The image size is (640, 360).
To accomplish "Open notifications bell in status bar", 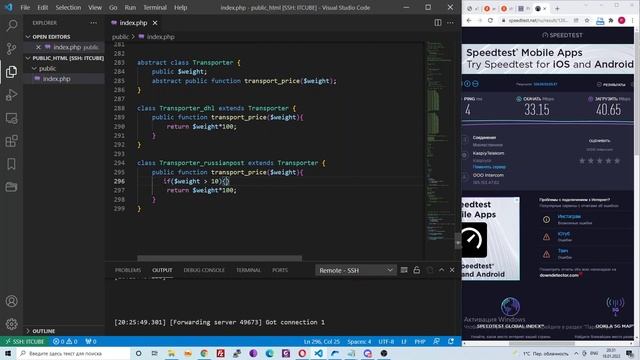I will [451, 341].
